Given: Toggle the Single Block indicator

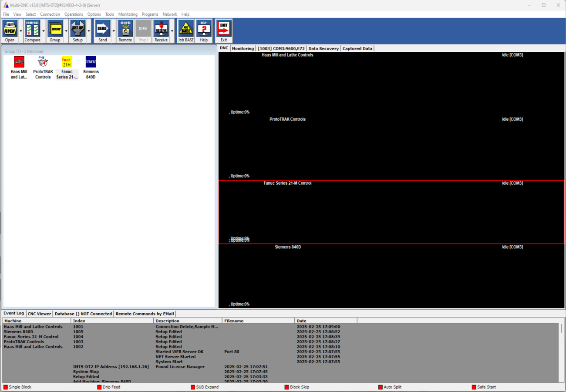Looking at the screenshot, I should coord(6,387).
